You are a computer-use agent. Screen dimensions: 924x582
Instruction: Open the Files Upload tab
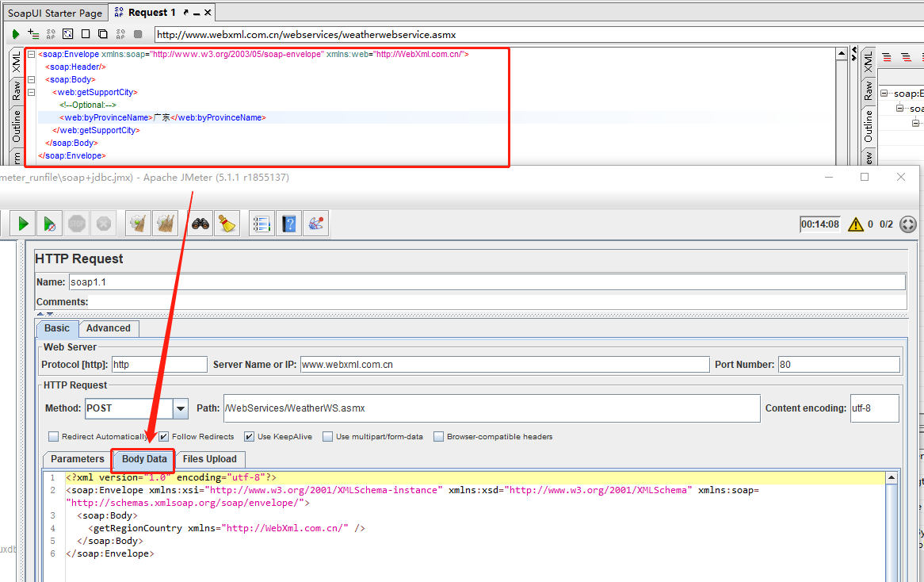(x=210, y=459)
